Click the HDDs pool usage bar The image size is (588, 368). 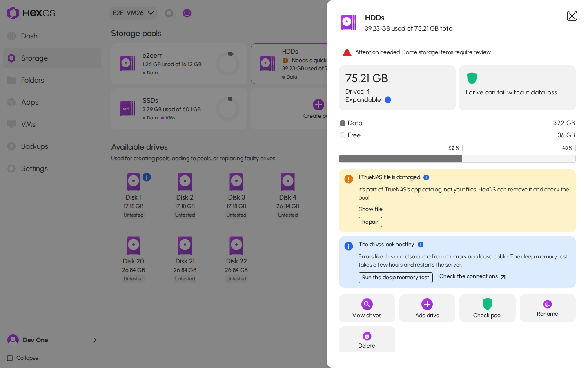pyautogui.click(x=457, y=159)
